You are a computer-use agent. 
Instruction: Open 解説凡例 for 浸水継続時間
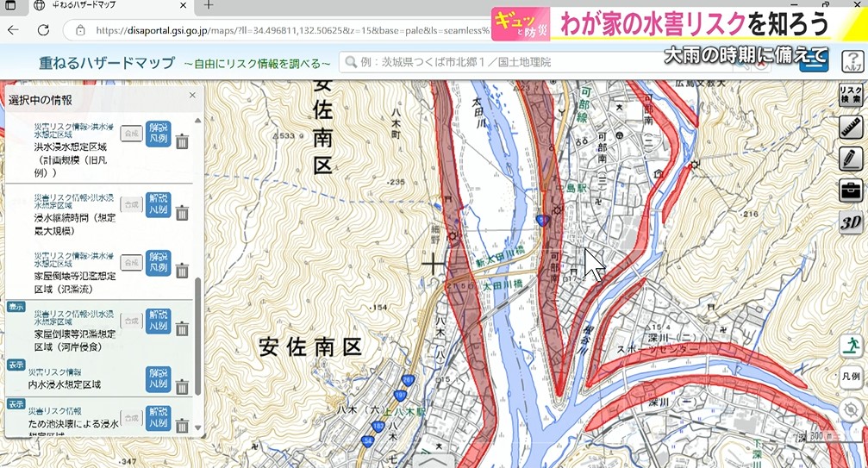click(159, 204)
